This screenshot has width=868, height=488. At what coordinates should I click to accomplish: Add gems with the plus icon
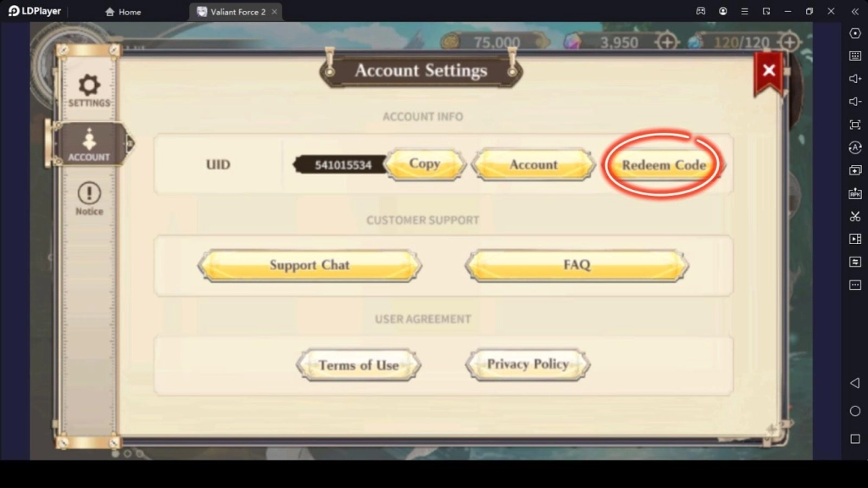pos(667,42)
